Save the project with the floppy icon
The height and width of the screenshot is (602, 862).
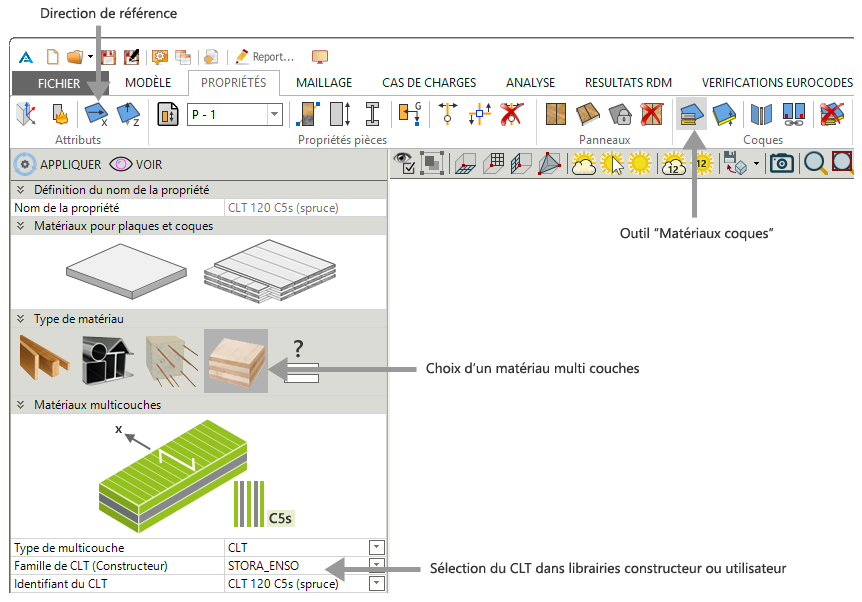point(108,57)
